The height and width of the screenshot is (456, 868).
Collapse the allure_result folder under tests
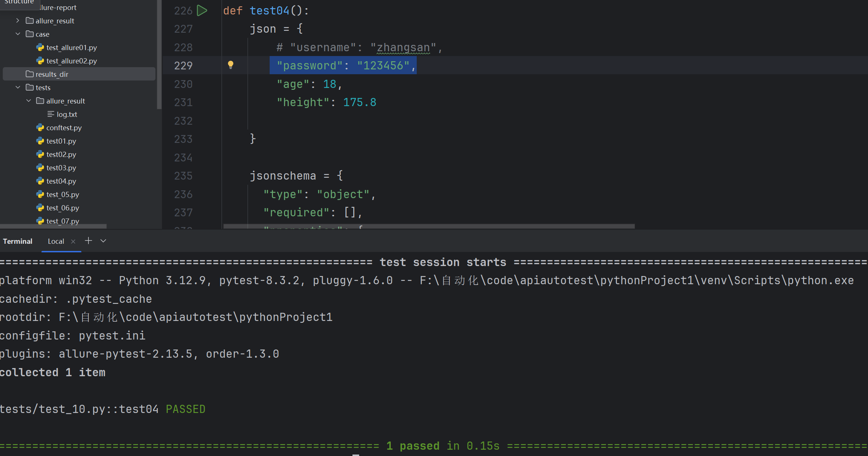pyautogui.click(x=29, y=101)
